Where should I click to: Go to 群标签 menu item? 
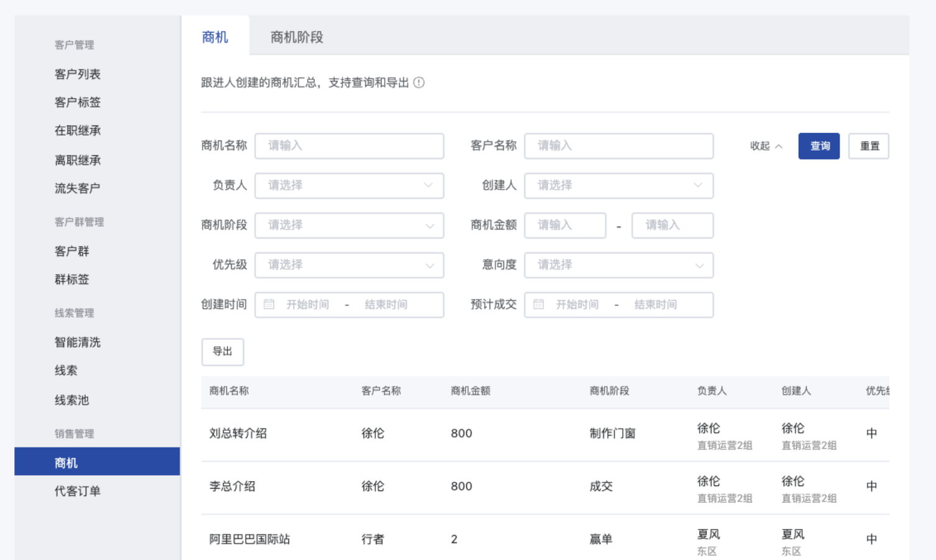click(72, 280)
